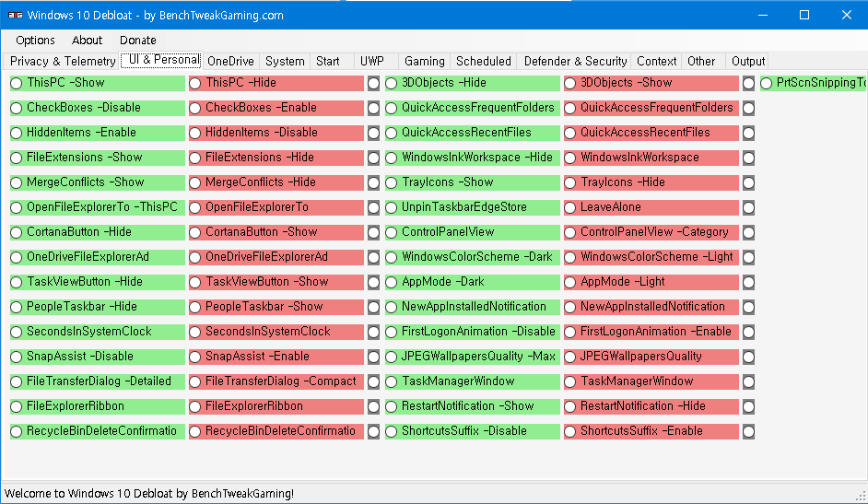The width and height of the screenshot is (868, 504).
Task: Select unlabeled gray radio right of 3DObjects -Show
Action: [748, 84]
